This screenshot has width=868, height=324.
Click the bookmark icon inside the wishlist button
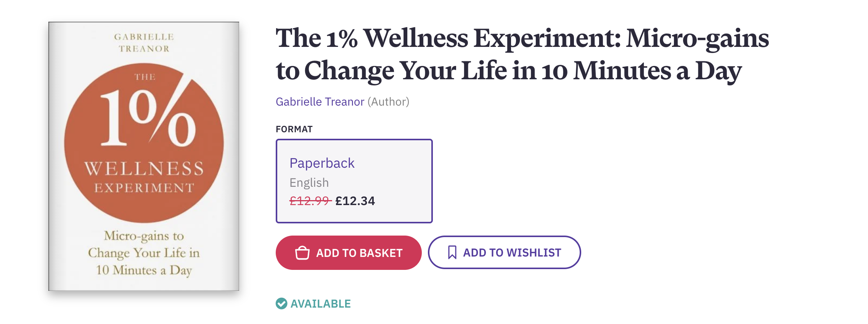point(452,252)
